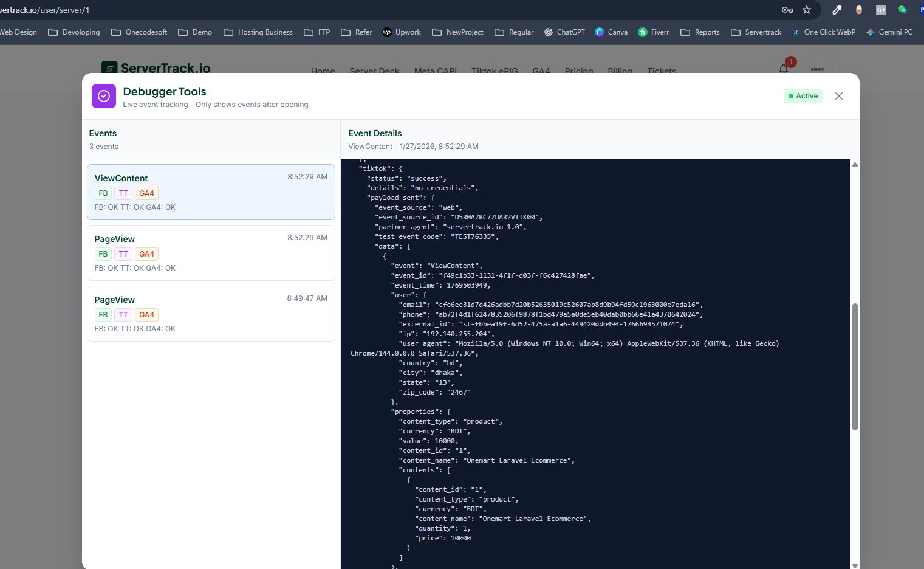Click the "quantity": 1 JSON line
This screenshot has height=569, width=924.
coord(443,528)
